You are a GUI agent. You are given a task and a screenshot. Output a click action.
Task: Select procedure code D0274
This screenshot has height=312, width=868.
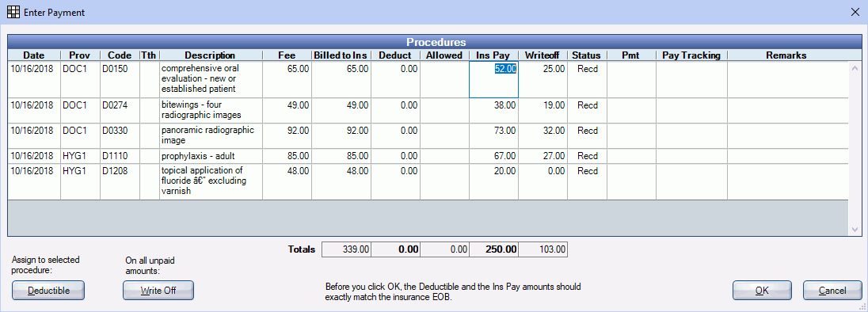point(120,110)
